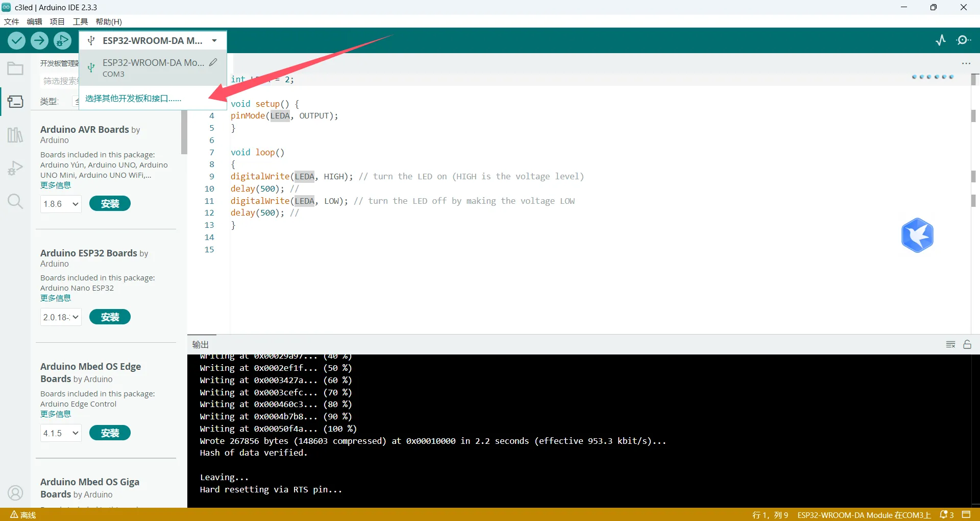Expand version 1.8.6 dropdown for AVR Boards
The height and width of the screenshot is (521, 980).
(x=61, y=204)
